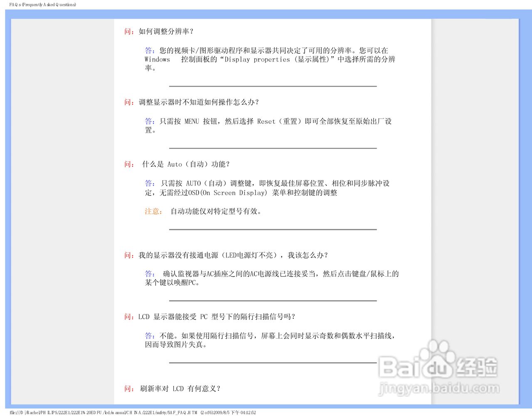This screenshot has height=418, width=532.
Task: Click the text "OSD(On Screen Display) 菜单和控制键的调整"
Action: coord(263,193)
